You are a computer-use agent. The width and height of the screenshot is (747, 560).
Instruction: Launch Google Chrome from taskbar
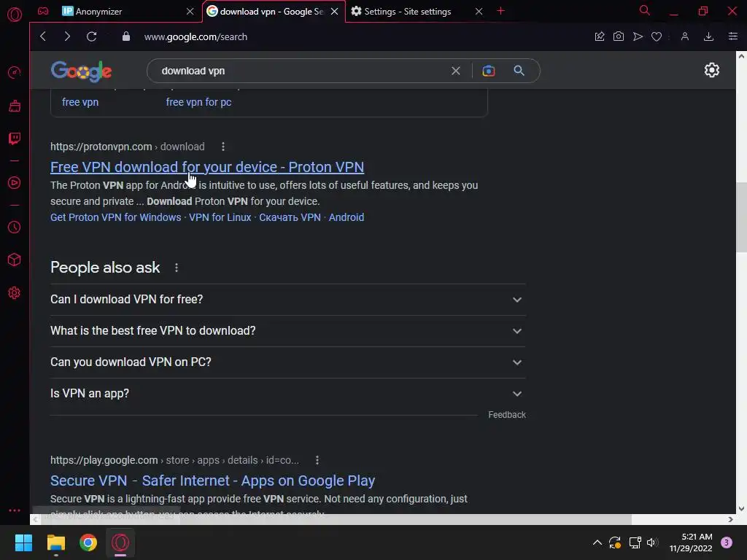click(x=88, y=542)
